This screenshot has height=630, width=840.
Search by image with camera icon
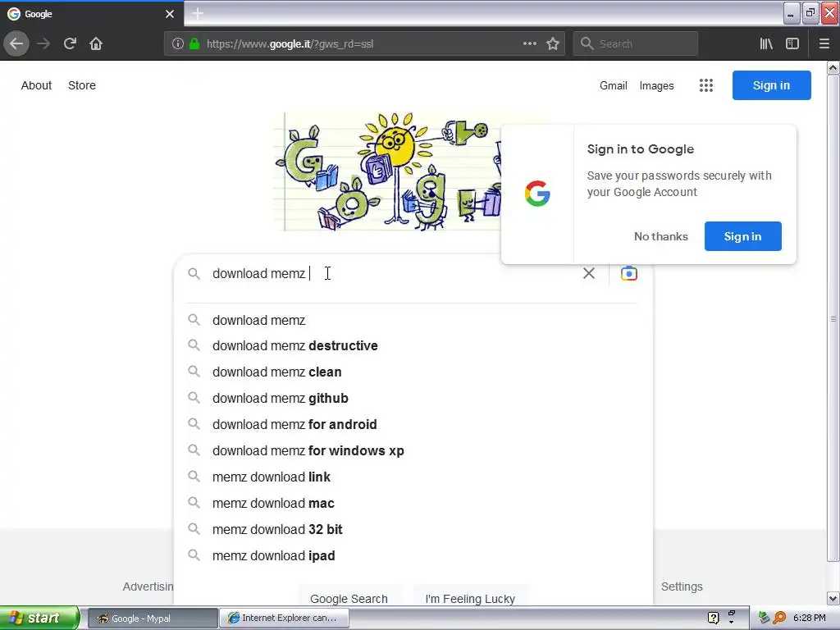click(629, 273)
